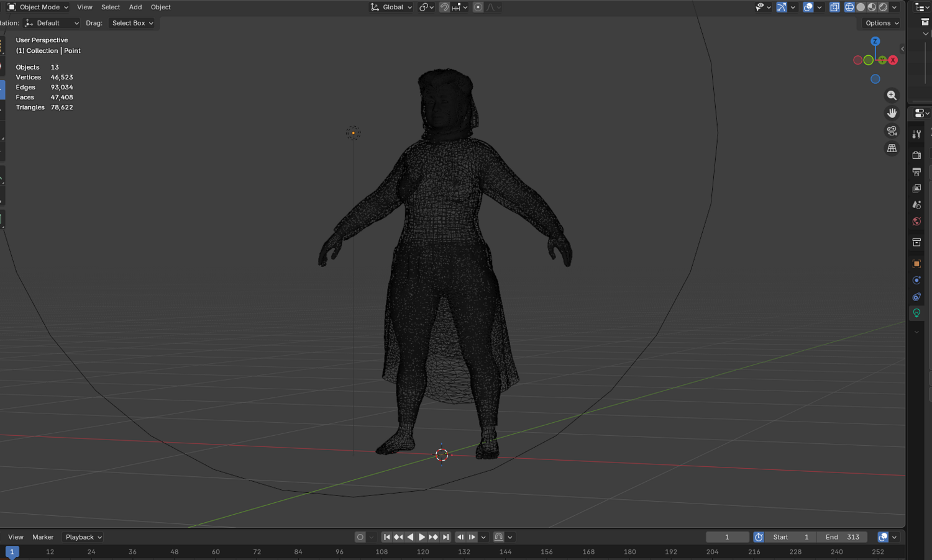Open the Add menu

135,7
